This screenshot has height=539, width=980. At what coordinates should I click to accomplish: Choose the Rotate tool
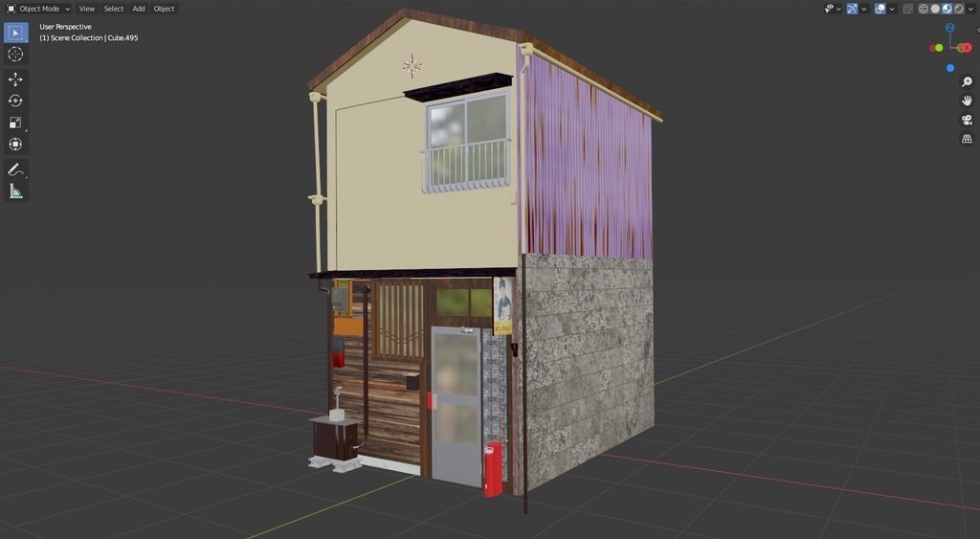tap(15, 101)
